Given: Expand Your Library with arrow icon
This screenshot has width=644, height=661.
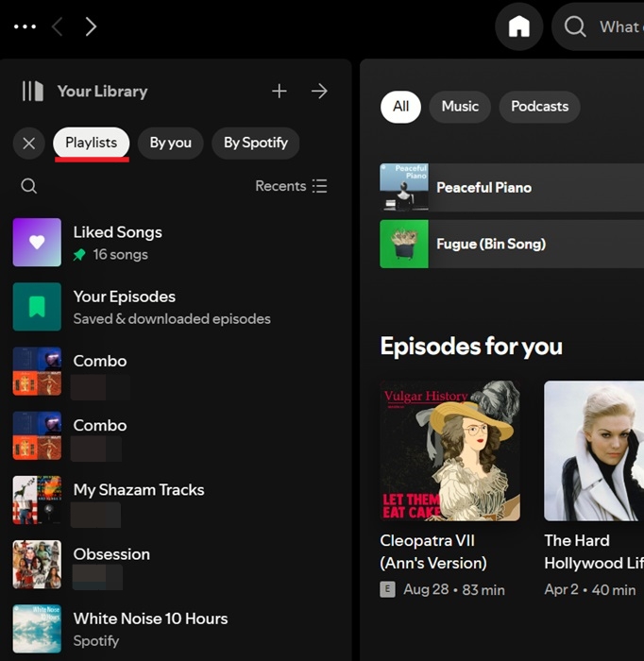Looking at the screenshot, I should tap(319, 91).
